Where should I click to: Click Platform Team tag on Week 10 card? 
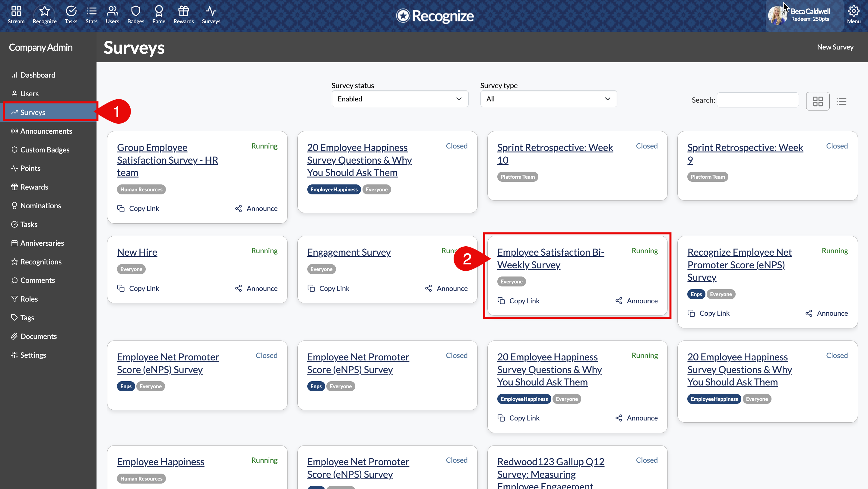[518, 177]
